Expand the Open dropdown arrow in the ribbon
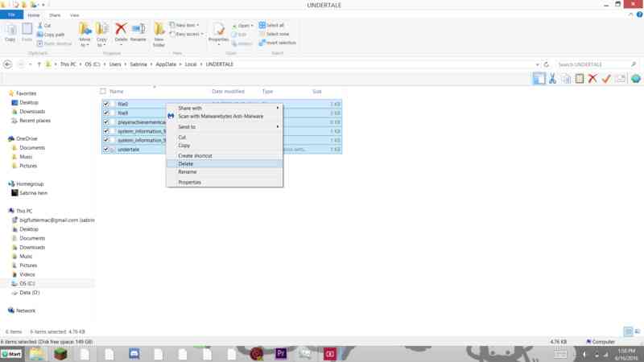The width and height of the screenshot is (644, 362). click(x=252, y=26)
